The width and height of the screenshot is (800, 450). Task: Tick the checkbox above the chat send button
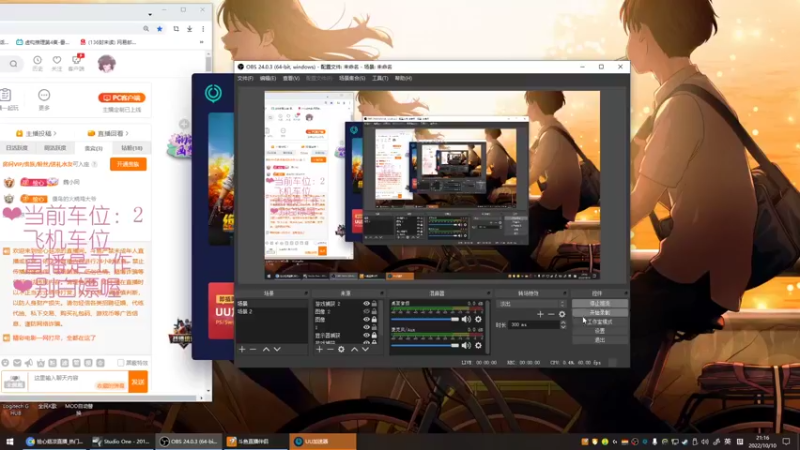tap(121, 363)
